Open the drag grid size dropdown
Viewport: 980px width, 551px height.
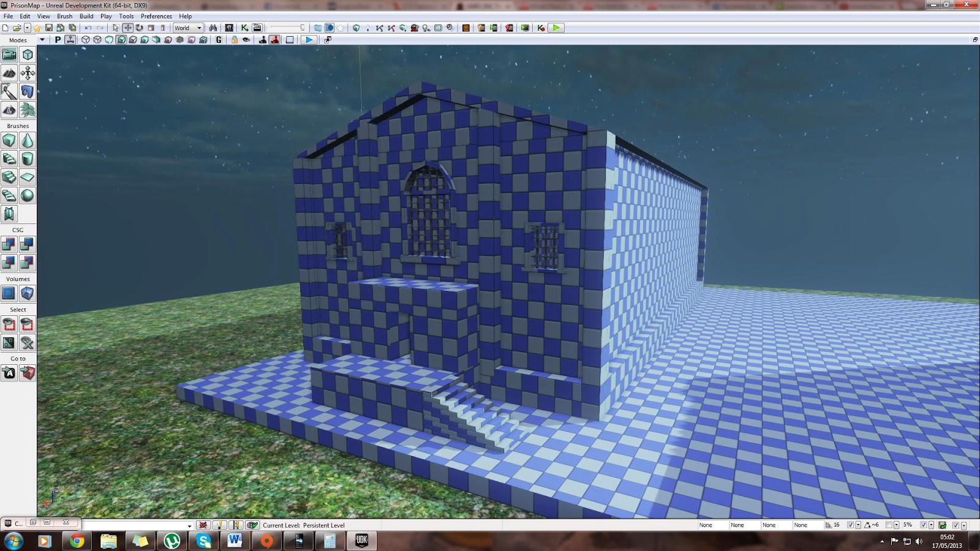858,525
